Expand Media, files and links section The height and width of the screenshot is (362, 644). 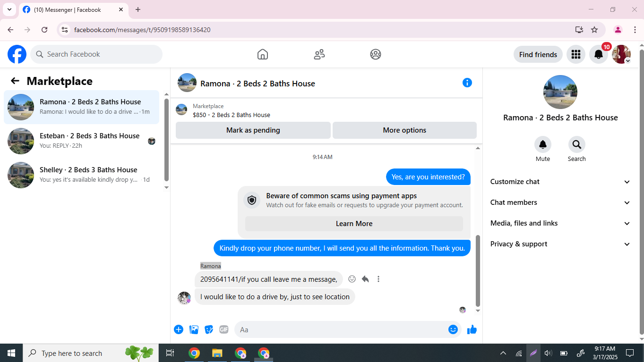click(560, 223)
